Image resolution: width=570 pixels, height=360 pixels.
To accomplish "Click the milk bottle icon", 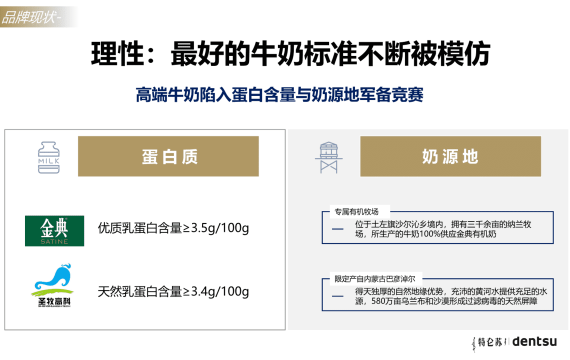I will click(x=49, y=157).
